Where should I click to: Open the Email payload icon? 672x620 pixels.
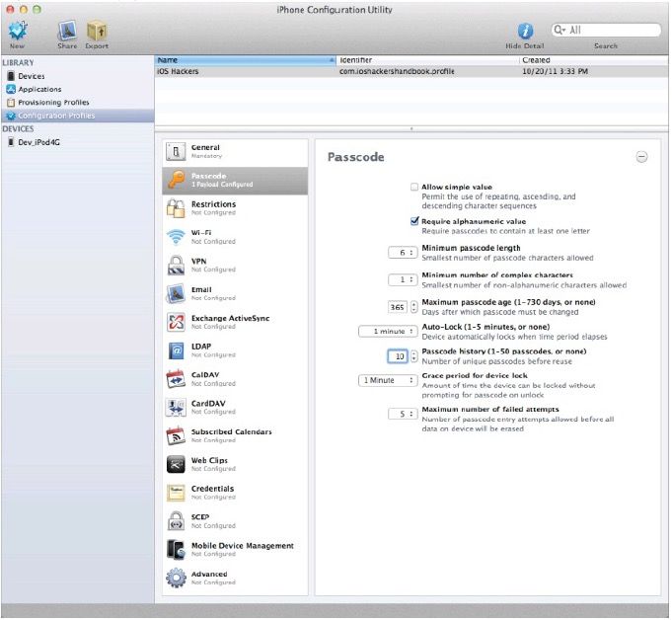pyautogui.click(x=176, y=293)
